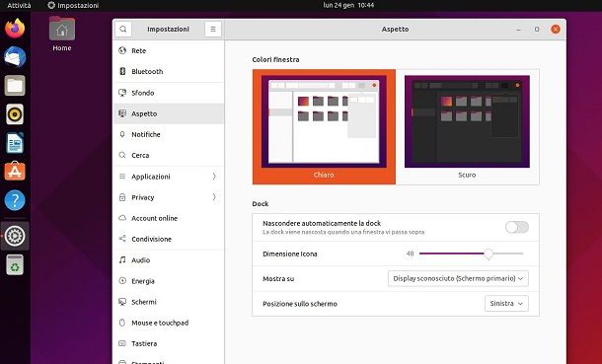602x364 pixels.
Task: Click the Cerca magnifier icon in sidebar
Action: pos(122,155)
